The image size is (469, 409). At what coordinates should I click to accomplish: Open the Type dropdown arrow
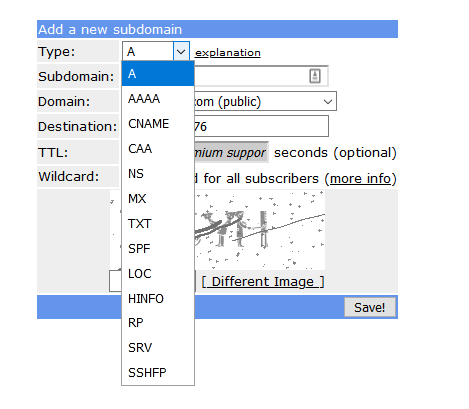point(181,52)
